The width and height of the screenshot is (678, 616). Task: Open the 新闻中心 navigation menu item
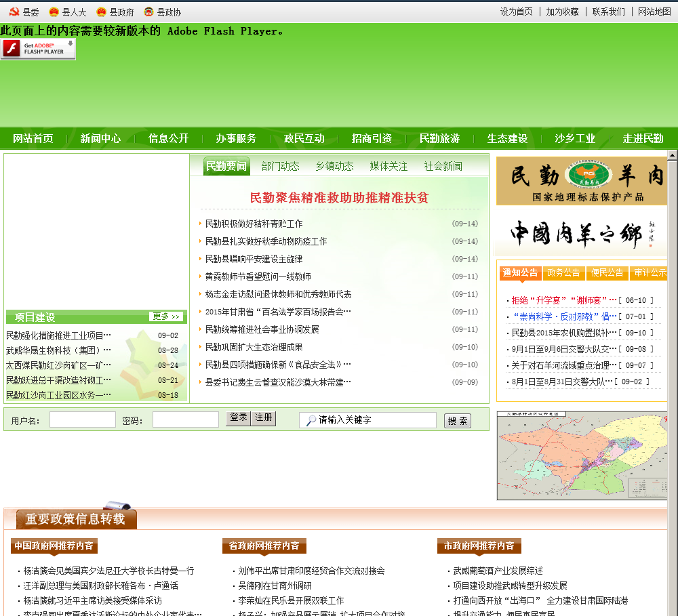[100, 138]
